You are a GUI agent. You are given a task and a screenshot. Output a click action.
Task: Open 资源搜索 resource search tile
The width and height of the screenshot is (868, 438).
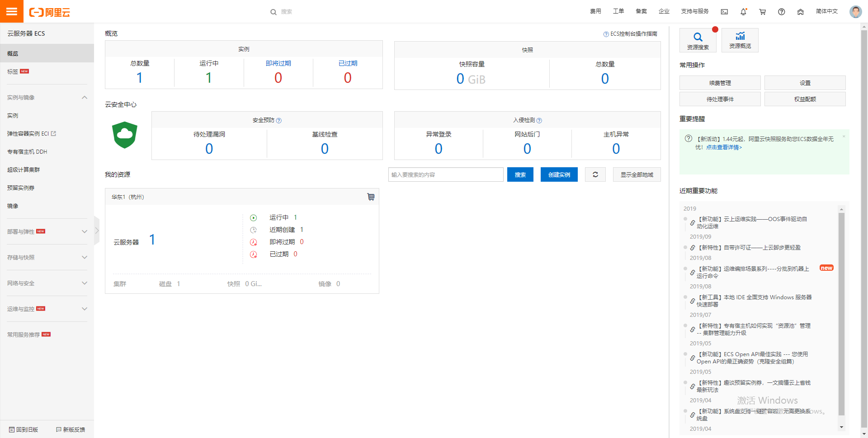698,40
